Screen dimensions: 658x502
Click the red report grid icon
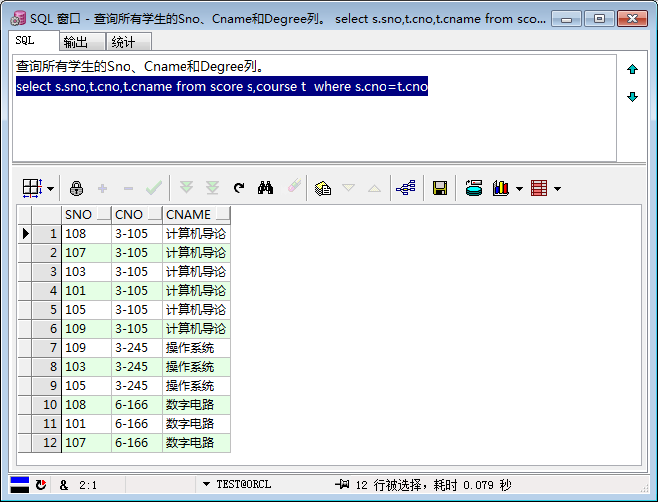[539, 188]
